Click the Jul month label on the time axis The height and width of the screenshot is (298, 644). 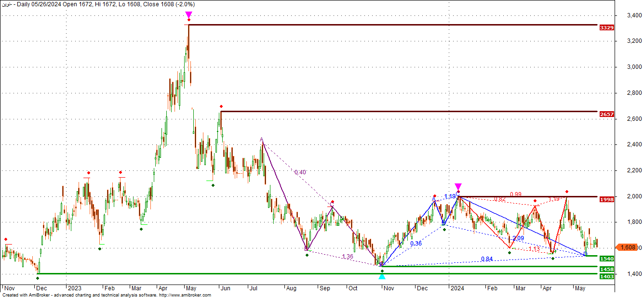(254, 288)
